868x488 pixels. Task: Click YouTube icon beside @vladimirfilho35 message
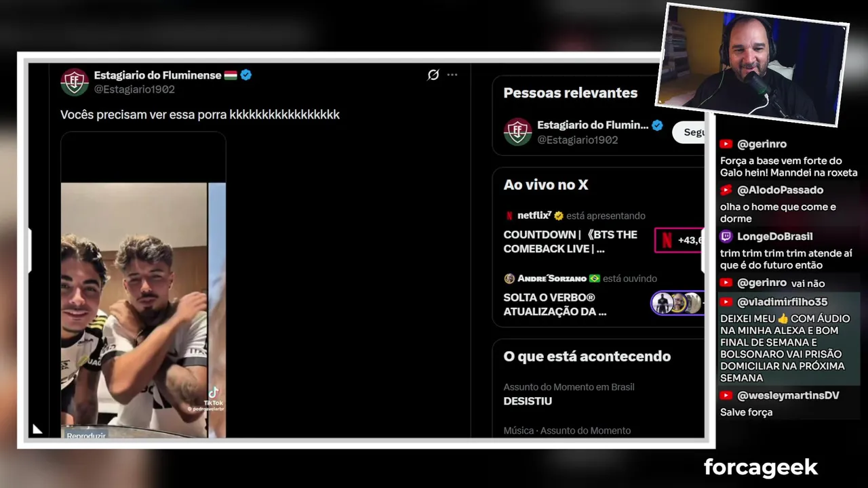pyautogui.click(x=726, y=302)
